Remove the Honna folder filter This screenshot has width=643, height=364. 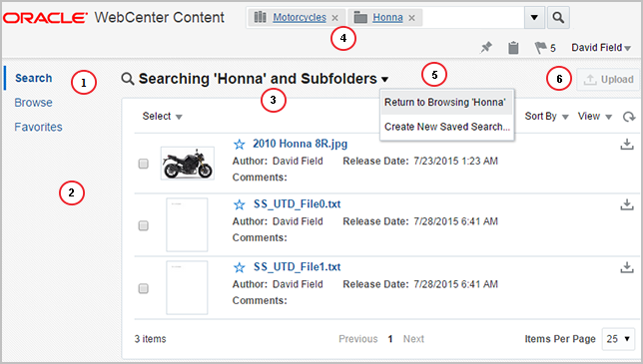click(411, 18)
